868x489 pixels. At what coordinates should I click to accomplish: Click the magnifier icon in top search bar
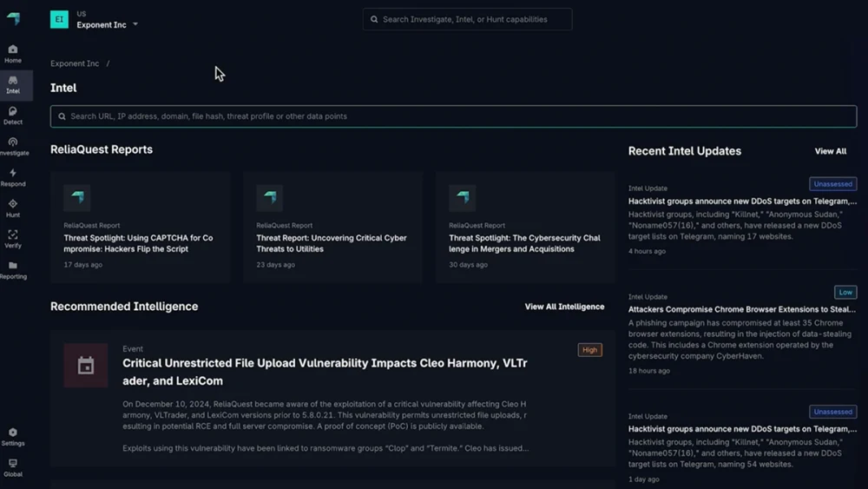tap(374, 19)
